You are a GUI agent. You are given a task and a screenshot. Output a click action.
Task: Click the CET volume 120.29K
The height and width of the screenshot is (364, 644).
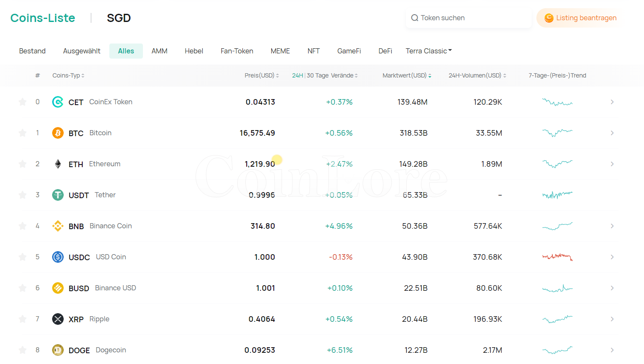click(x=488, y=102)
